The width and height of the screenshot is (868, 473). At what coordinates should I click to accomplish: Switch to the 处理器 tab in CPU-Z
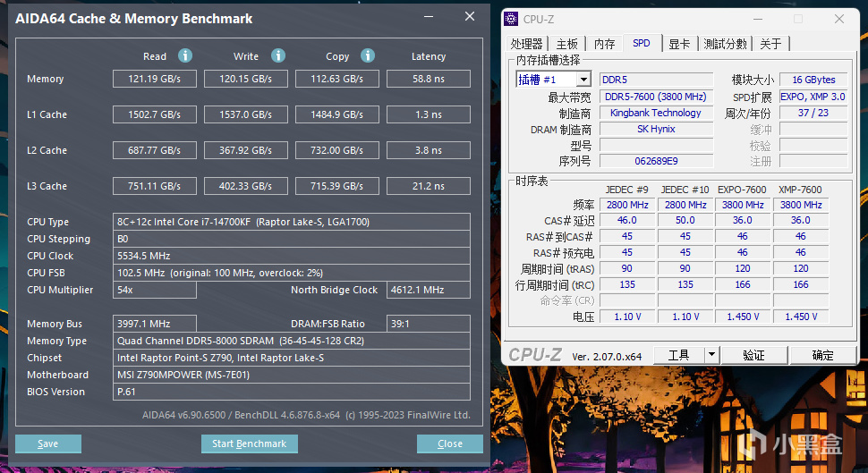[x=526, y=44]
